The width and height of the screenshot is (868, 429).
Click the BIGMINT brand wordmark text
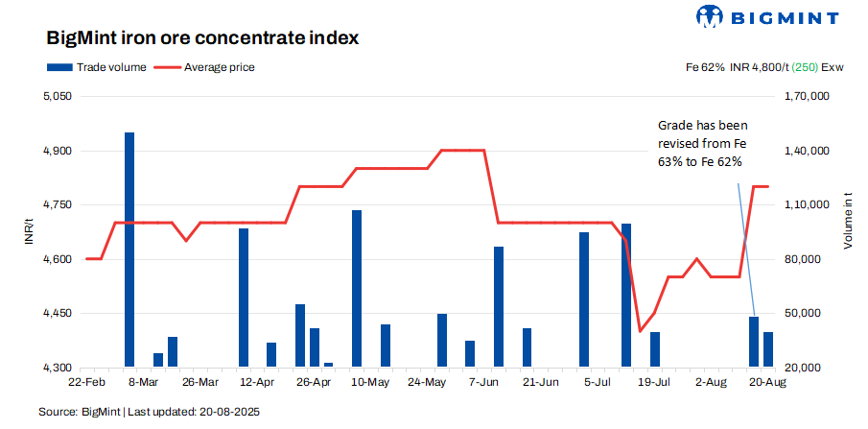pyautogui.click(x=784, y=17)
